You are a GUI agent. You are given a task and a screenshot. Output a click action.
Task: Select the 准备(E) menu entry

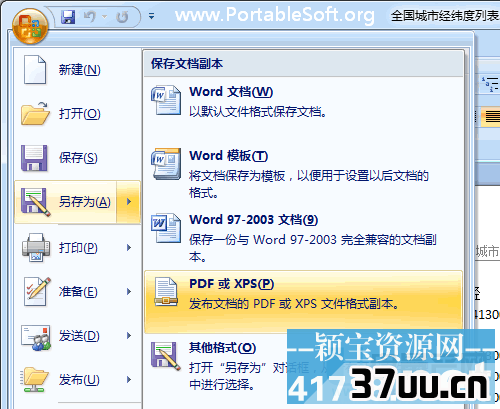point(78,292)
